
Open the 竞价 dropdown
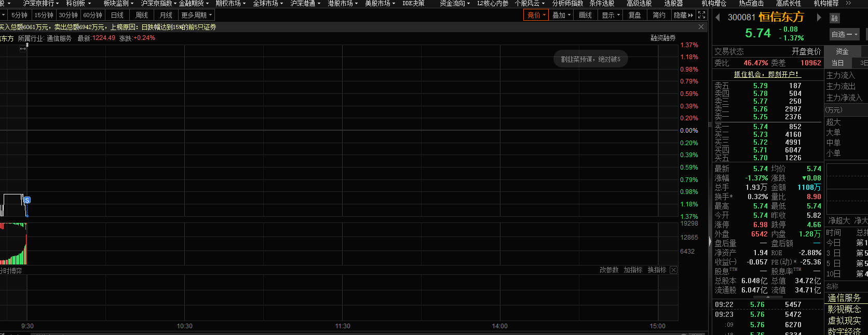[x=536, y=15]
